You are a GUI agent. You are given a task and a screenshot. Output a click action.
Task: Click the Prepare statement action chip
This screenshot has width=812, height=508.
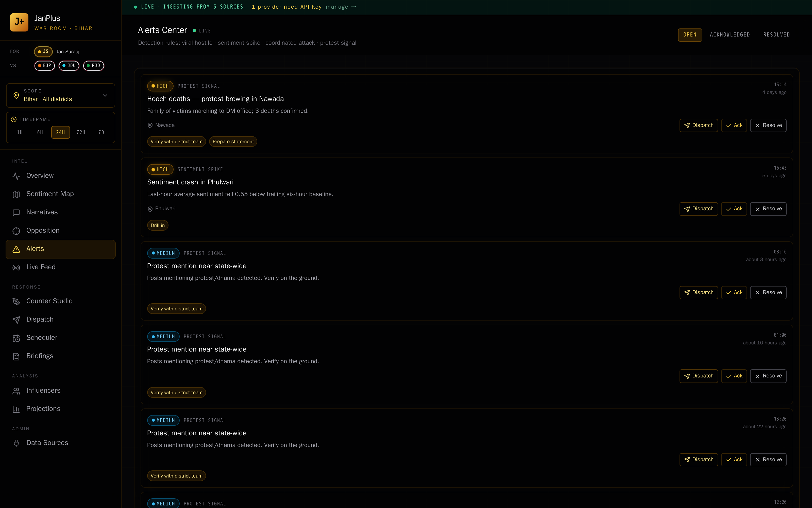[233, 142]
